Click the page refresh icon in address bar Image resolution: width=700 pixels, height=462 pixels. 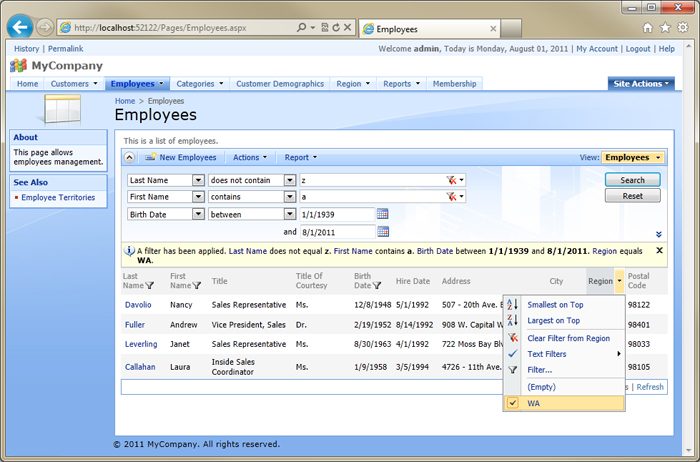336,28
